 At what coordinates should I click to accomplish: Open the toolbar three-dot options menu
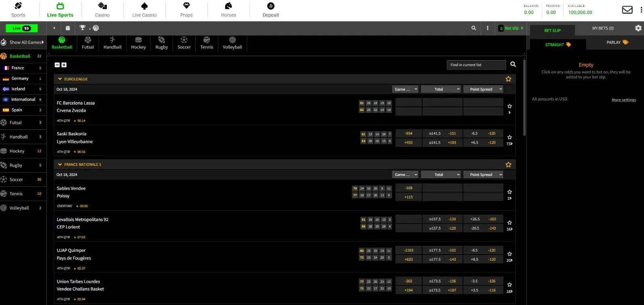tap(488, 28)
